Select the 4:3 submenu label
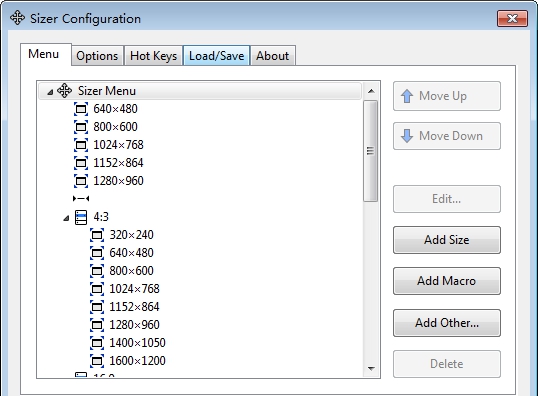 101,217
